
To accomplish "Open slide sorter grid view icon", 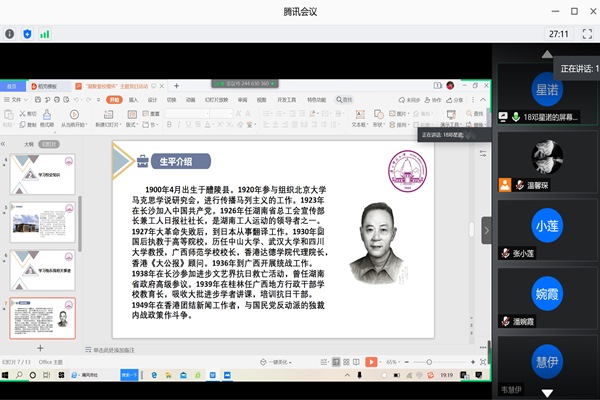I will tap(346, 362).
